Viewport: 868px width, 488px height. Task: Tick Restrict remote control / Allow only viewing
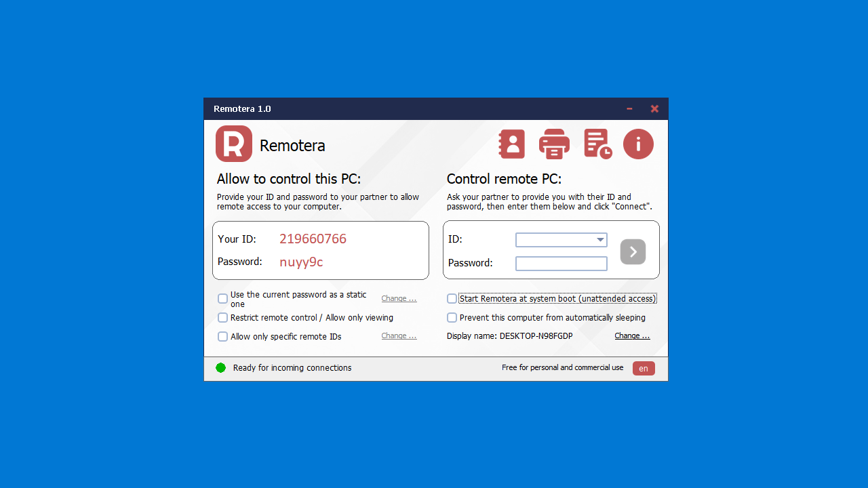click(222, 317)
